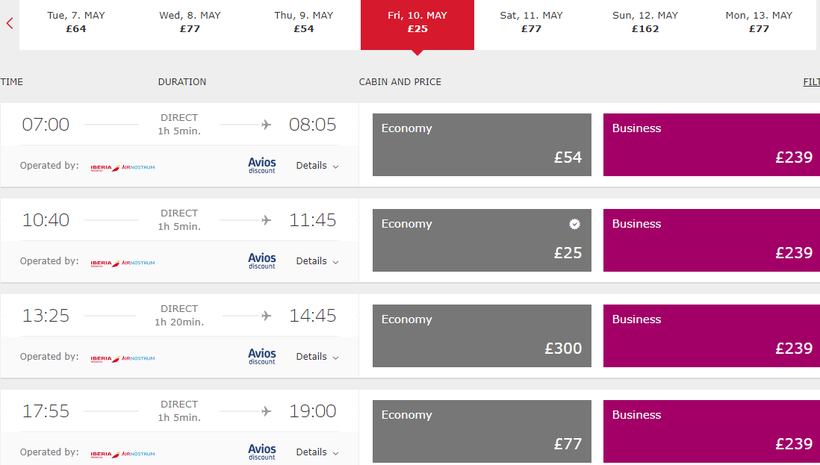Select Sun, 12. MAY priced £162
This screenshot has width=820, height=465.
[x=645, y=22]
